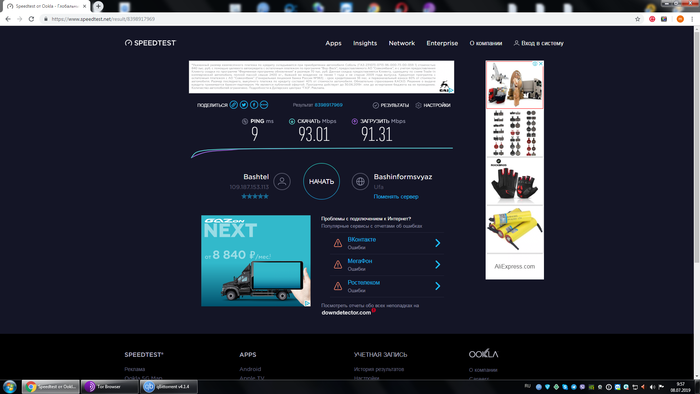The width and height of the screenshot is (700, 394).
Task: Click the Chrome profile avatar
Action: point(680,19)
